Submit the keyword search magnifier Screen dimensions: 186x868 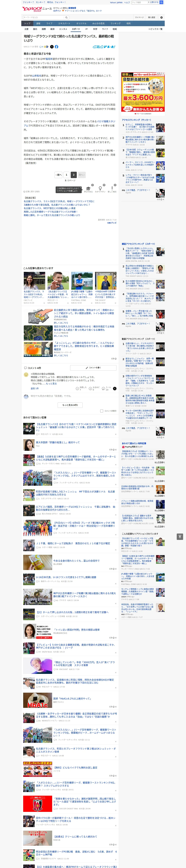click(66, 17)
